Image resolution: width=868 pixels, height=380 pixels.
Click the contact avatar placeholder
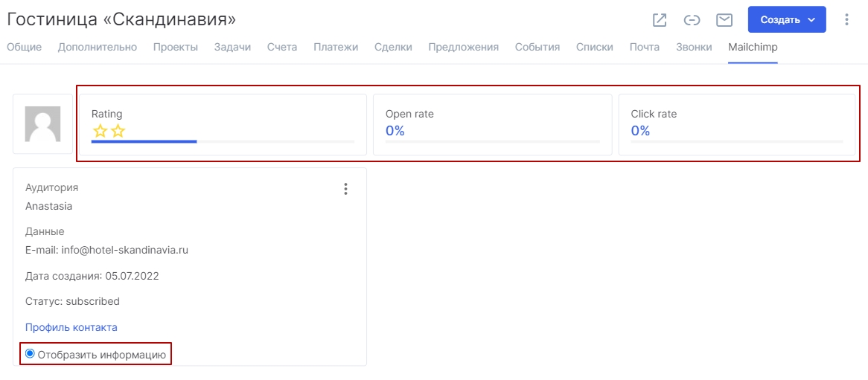click(x=42, y=124)
